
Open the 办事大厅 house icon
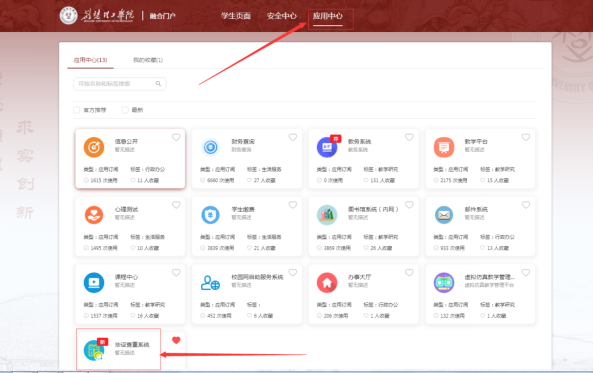pyautogui.click(x=327, y=283)
